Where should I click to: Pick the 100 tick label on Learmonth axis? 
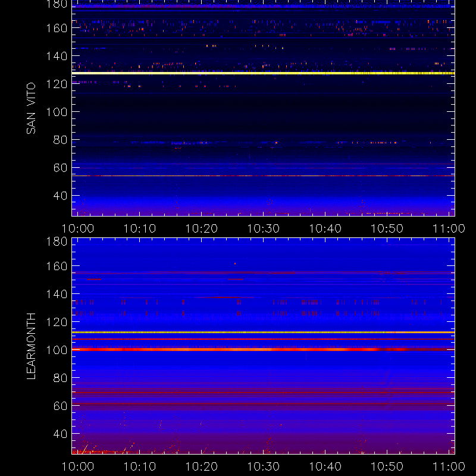point(57,350)
